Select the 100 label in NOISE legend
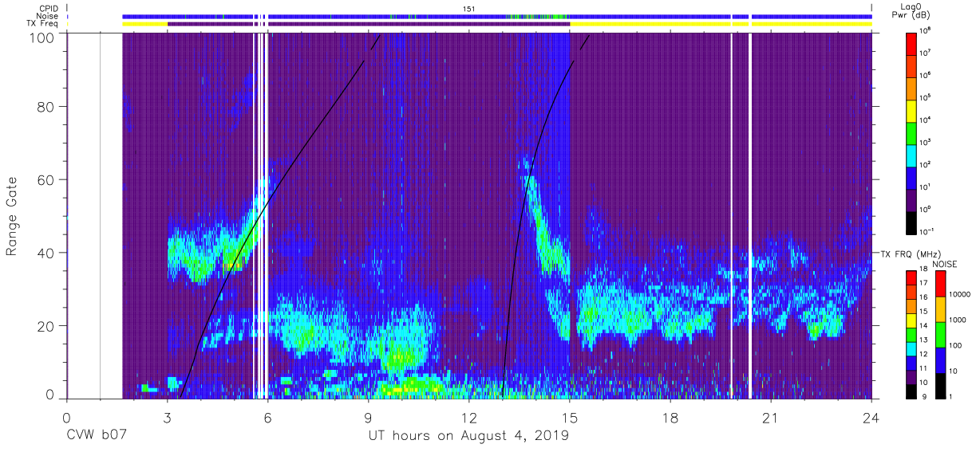The height and width of the screenshot is (452, 980). click(954, 347)
